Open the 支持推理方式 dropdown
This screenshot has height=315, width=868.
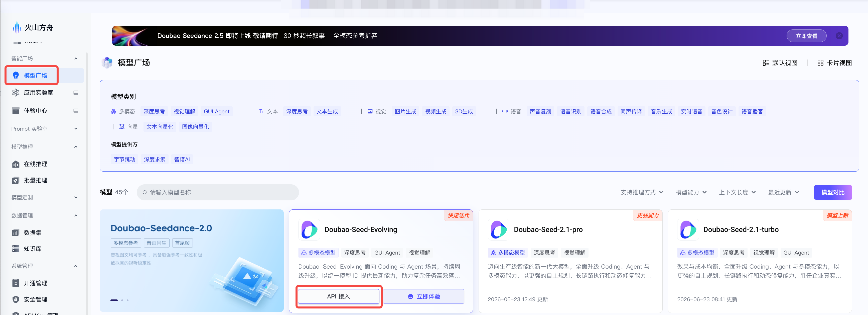point(642,192)
